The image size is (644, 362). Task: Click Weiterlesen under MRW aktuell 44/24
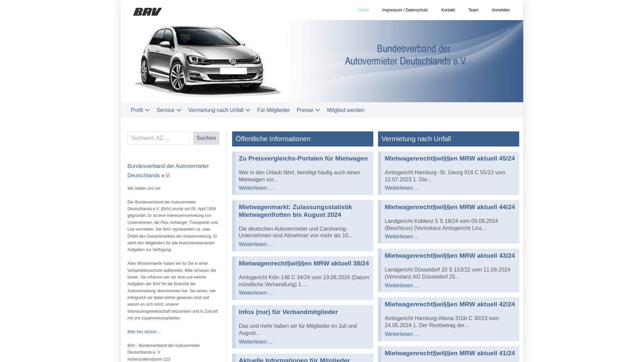402,237
